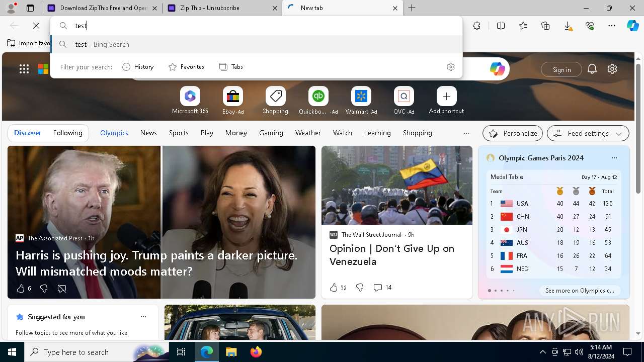This screenshot has height=362, width=644.
Task: Open comments on the Venezuela article
Action: [382, 288]
